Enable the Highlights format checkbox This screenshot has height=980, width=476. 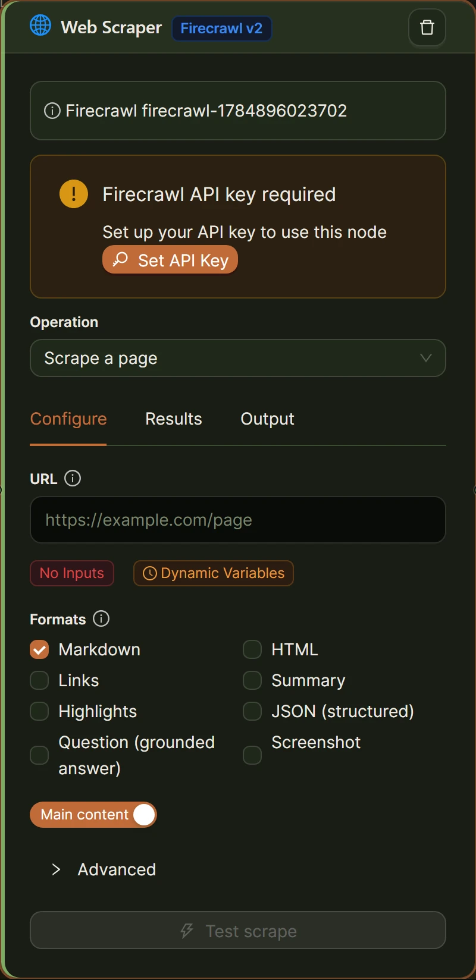pos(39,711)
